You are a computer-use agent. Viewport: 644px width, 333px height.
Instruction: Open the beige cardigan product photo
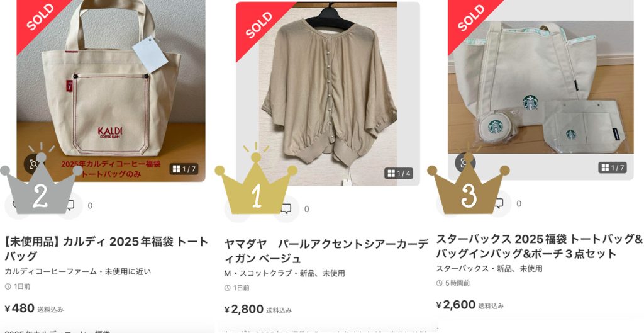[328, 94]
